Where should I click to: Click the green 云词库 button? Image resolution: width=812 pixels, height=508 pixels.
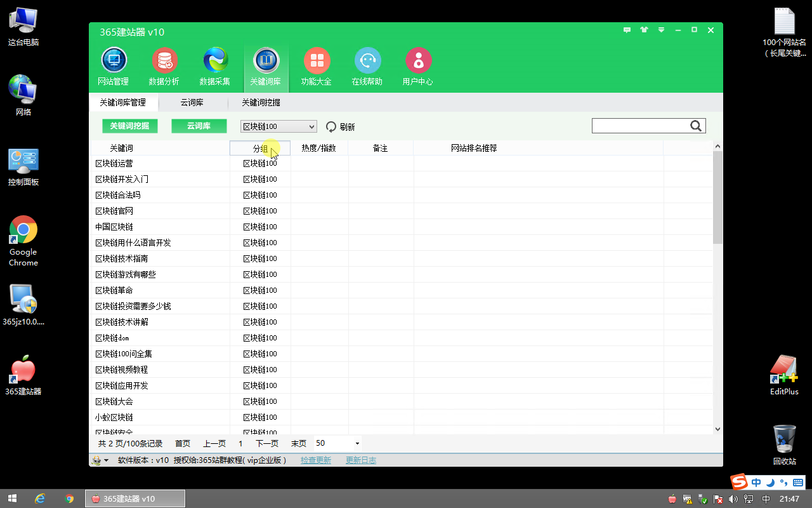click(199, 126)
